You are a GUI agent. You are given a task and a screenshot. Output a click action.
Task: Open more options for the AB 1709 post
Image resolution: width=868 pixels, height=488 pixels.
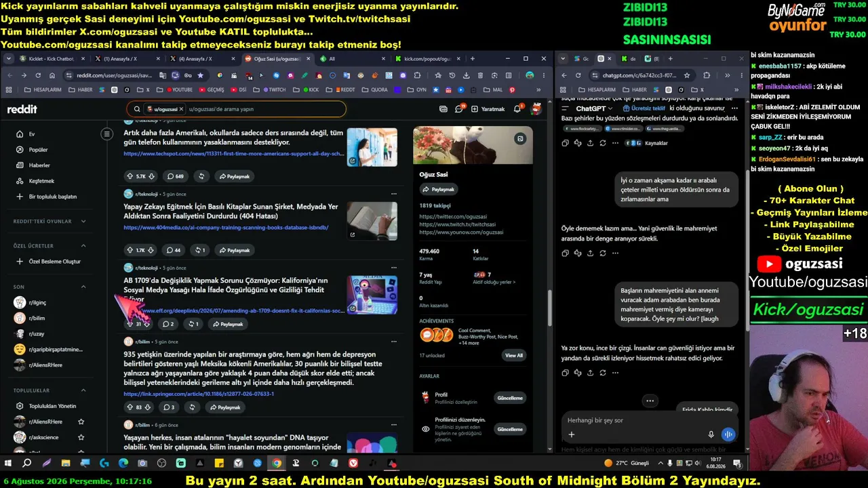click(x=393, y=268)
